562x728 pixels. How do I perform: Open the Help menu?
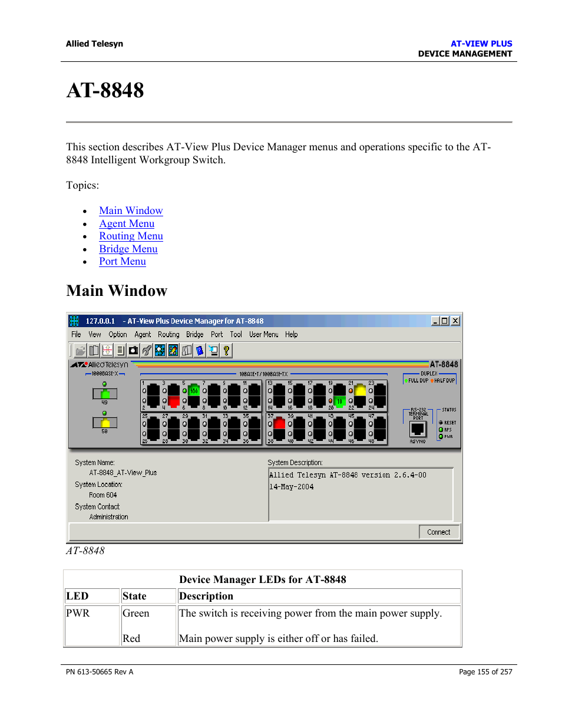[x=292, y=334]
